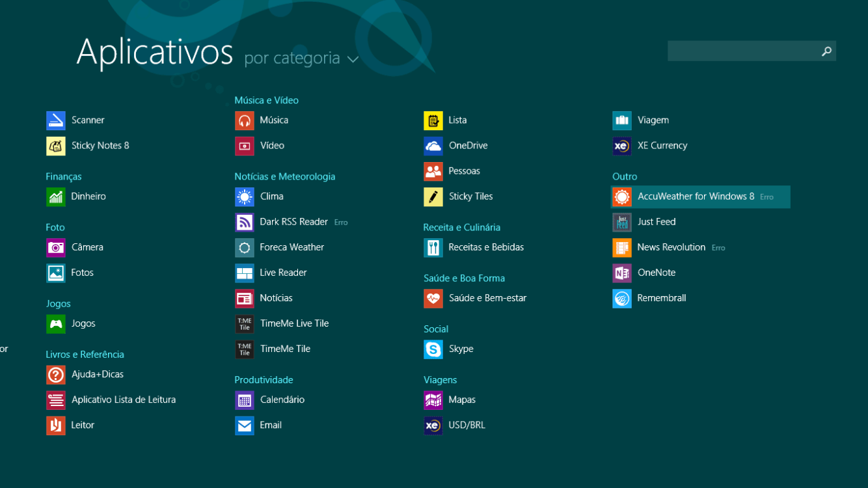Open the Vídeo app icon
Image resolution: width=868 pixels, height=488 pixels.
point(245,146)
